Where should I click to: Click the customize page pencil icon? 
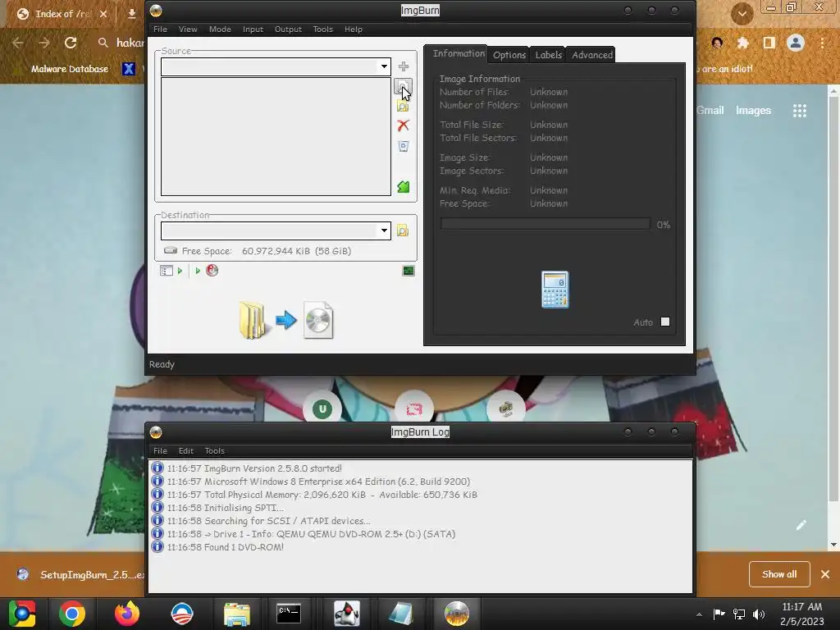[x=801, y=526]
